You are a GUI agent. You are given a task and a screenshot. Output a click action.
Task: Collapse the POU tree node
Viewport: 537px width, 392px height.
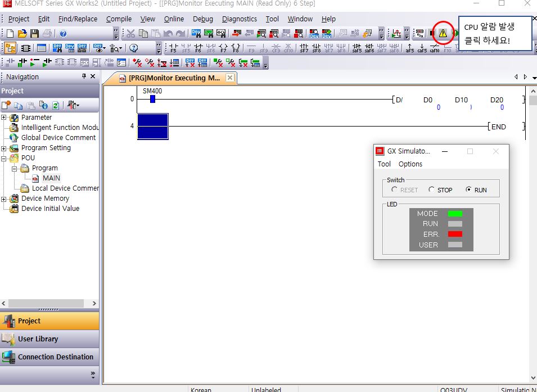point(4,158)
